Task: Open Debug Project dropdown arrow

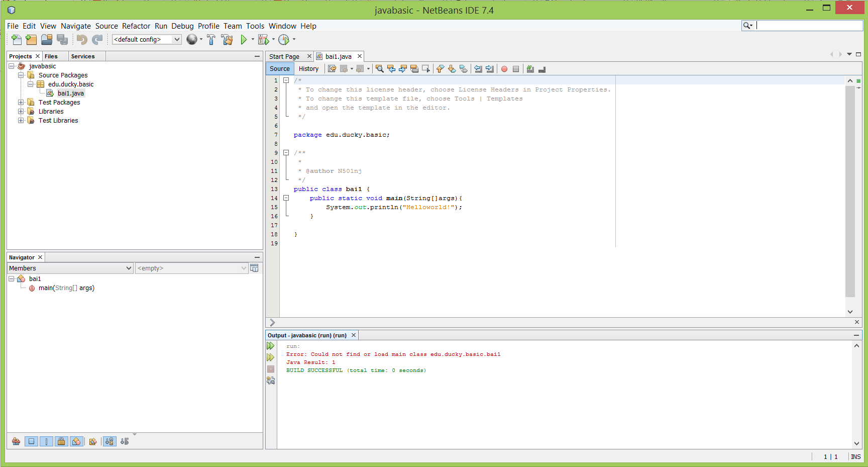Action: 273,39
